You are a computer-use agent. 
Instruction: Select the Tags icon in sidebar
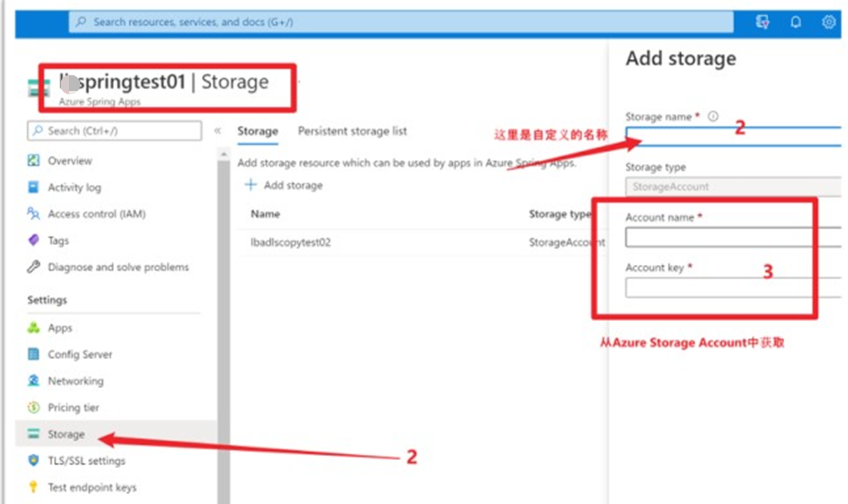pos(33,241)
